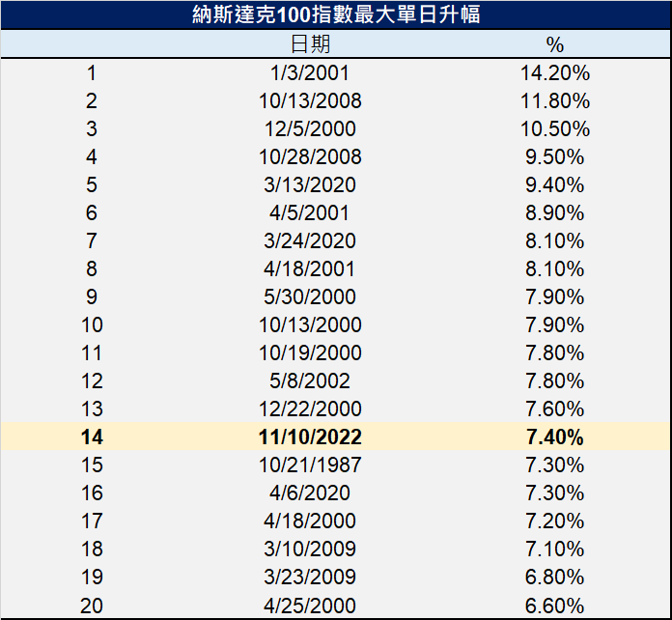Click the date 3/13/2020
672x620 pixels.
tap(310, 184)
